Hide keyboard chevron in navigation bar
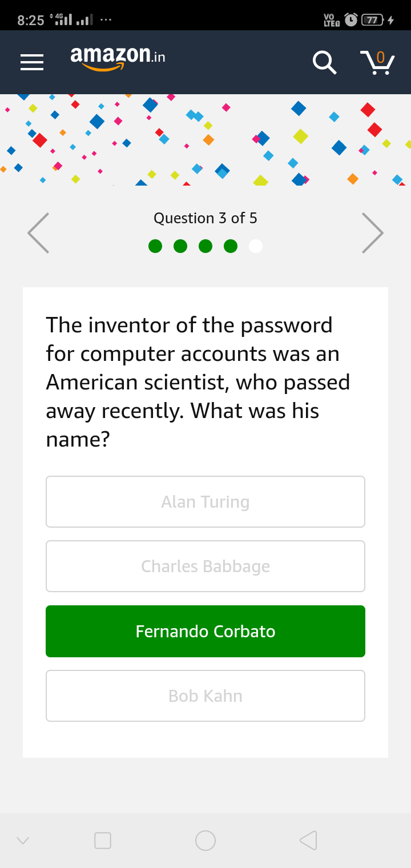 (23, 840)
